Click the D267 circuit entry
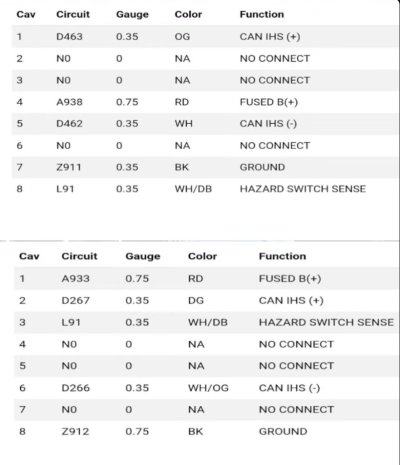The height and width of the screenshot is (465, 400). pyautogui.click(x=75, y=300)
